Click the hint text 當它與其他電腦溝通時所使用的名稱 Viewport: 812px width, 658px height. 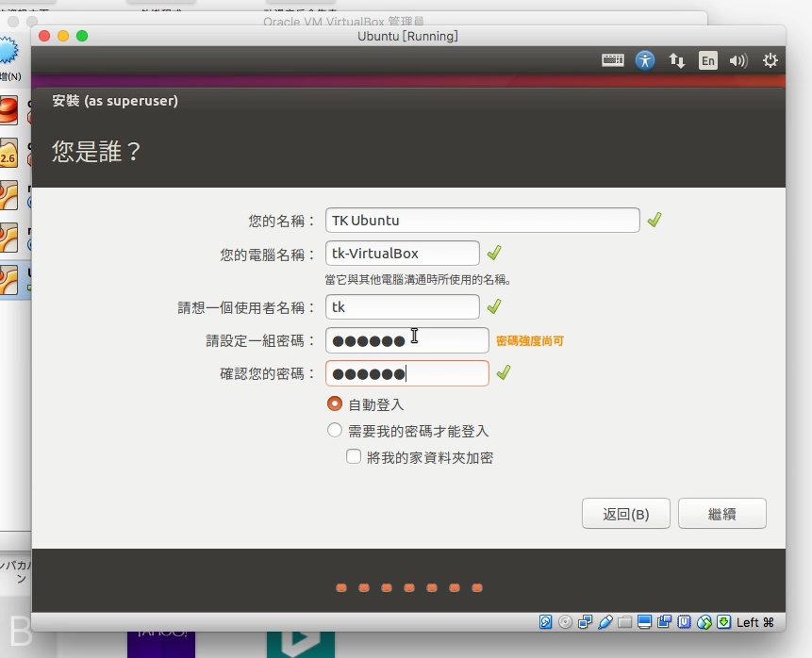418,280
